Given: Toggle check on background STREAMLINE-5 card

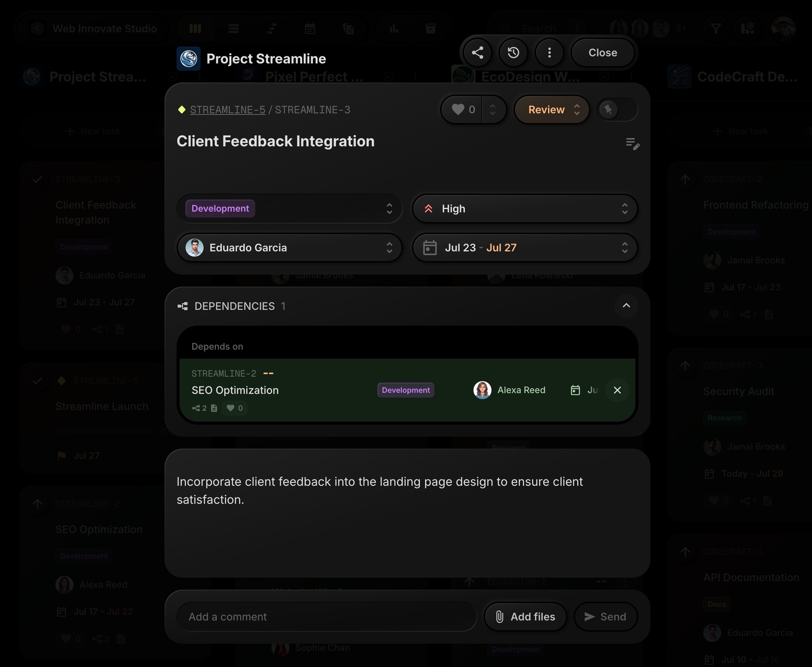Looking at the screenshot, I should tap(37, 381).
